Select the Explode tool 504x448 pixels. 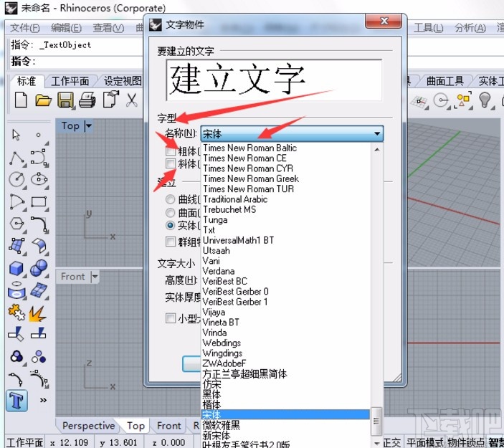(x=38, y=314)
